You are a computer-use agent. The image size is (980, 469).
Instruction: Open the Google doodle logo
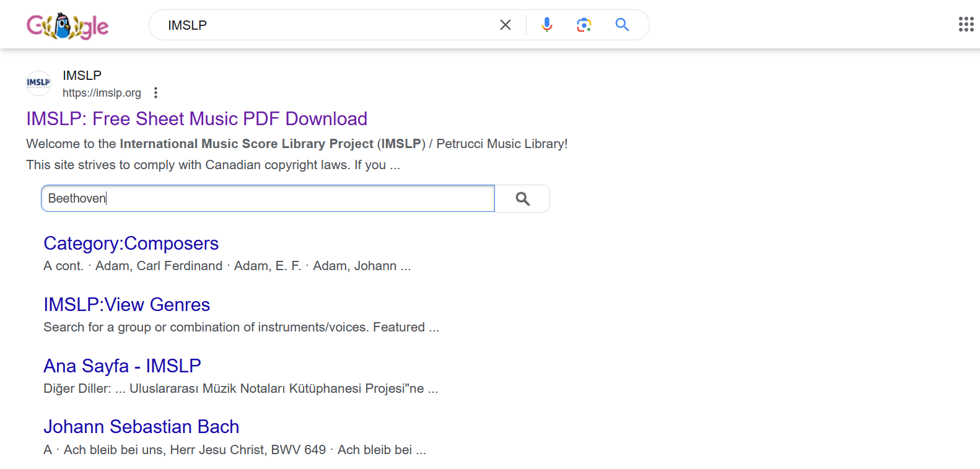pyautogui.click(x=68, y=25)
